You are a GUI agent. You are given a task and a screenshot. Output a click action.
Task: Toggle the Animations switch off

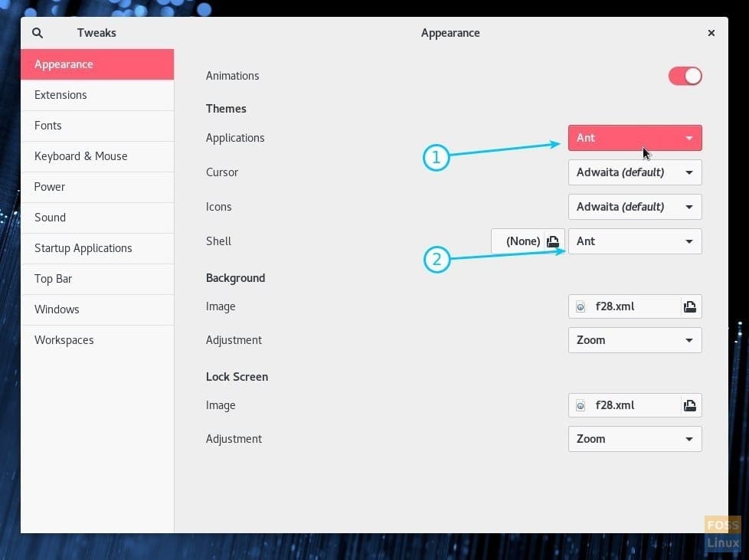[685, 76]
